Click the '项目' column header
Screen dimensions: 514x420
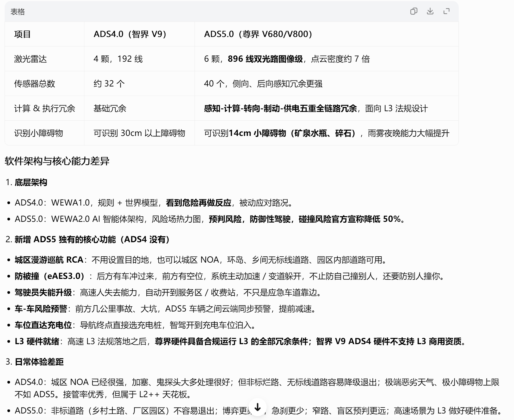coord(22,34)
